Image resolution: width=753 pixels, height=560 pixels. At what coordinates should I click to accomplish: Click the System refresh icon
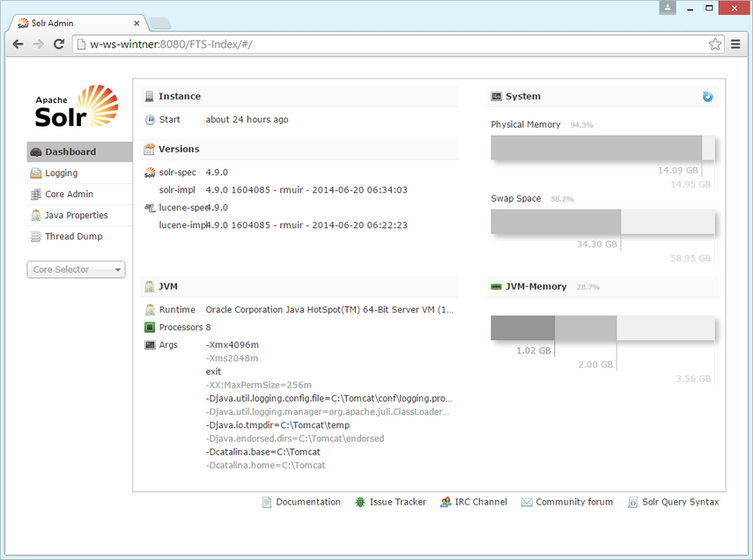707,97
